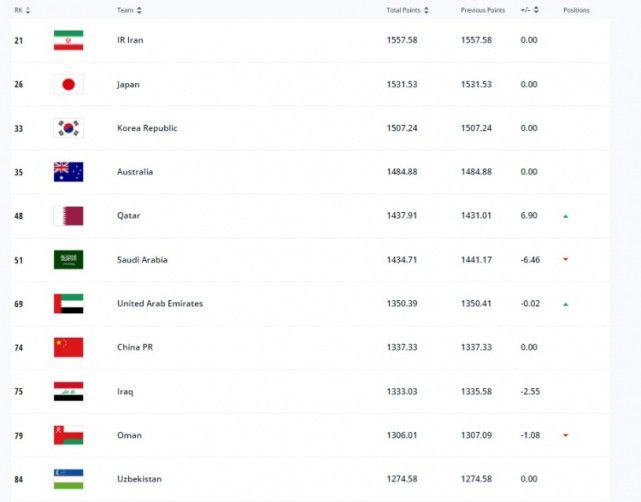Click Saudi Arabia's red down arrow
The width and height of the screenshot is (641, 502).
coord(566,259)
